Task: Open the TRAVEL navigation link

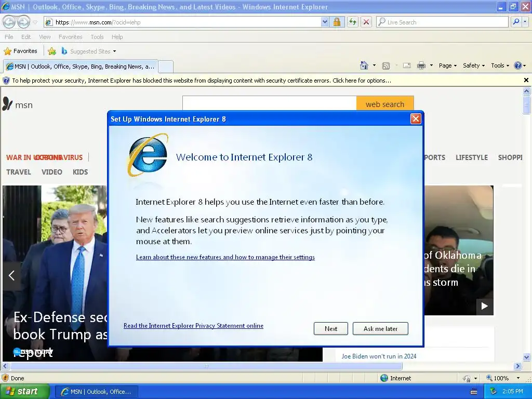Action: [x=19, y=172]
